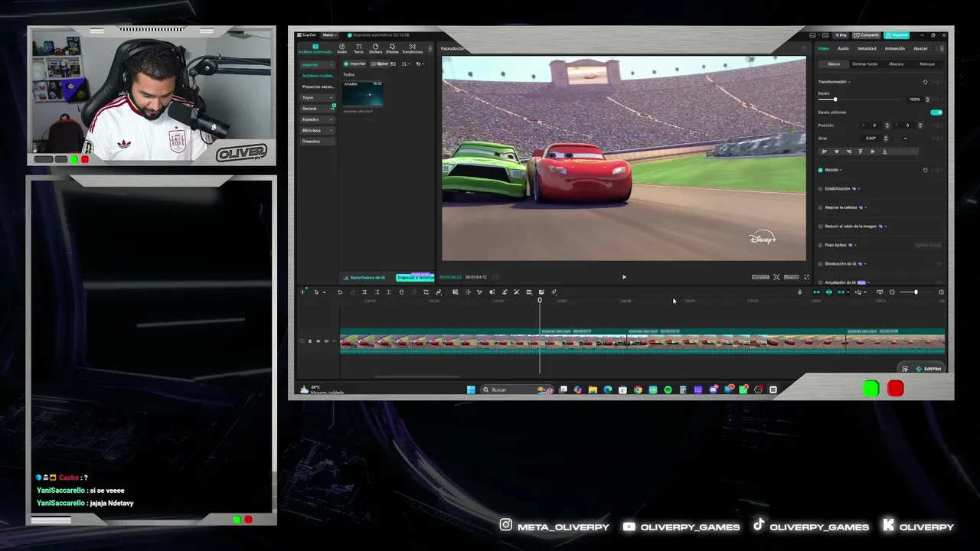Viewport: 980px width, 551px height.
Task: Open the Audio library tool
Action: 342,48
